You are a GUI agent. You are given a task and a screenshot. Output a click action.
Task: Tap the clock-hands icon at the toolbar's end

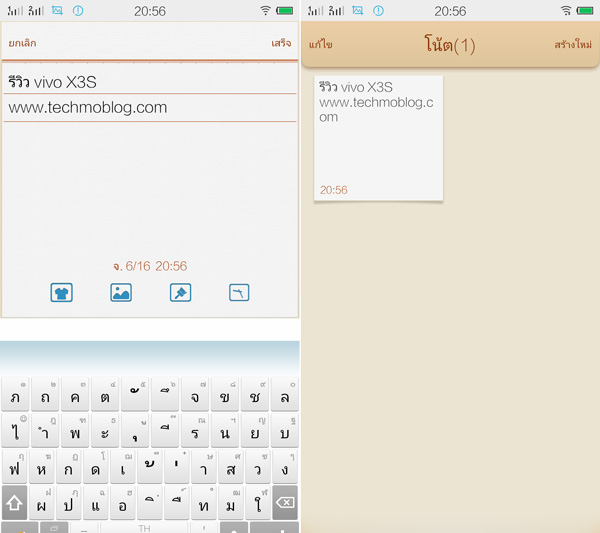click(x=239, y=293)
